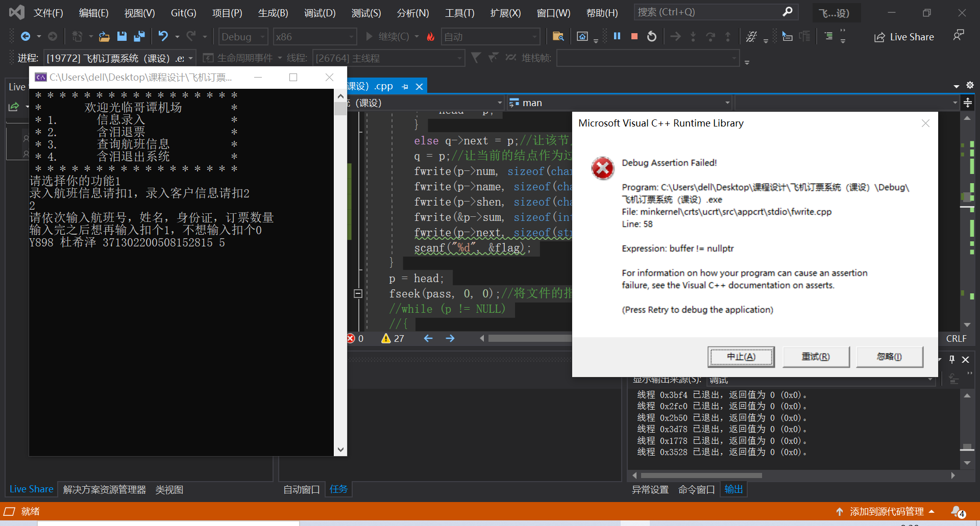Pause debugging with Break All icon
The width and height of the screenshot is (980, 526).
(617, 36)
